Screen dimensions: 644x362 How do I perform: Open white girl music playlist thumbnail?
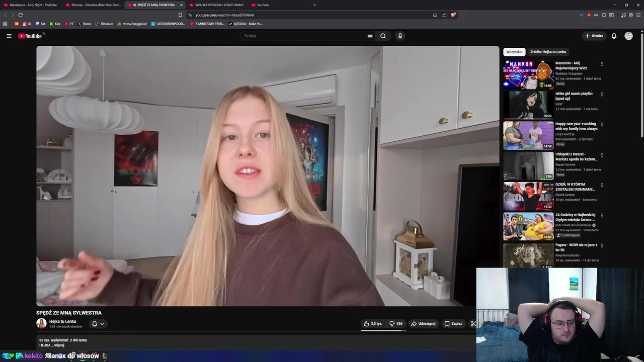528,105
